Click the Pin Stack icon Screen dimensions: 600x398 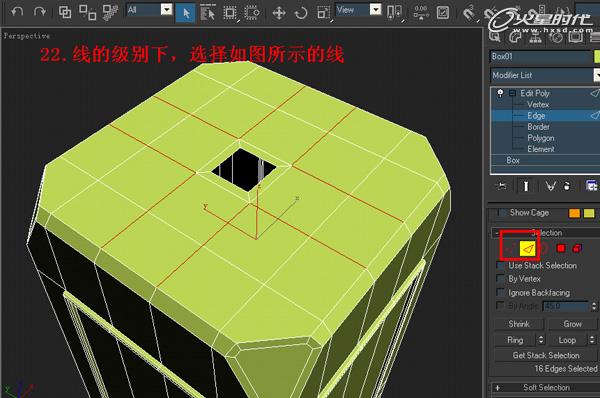501,186
